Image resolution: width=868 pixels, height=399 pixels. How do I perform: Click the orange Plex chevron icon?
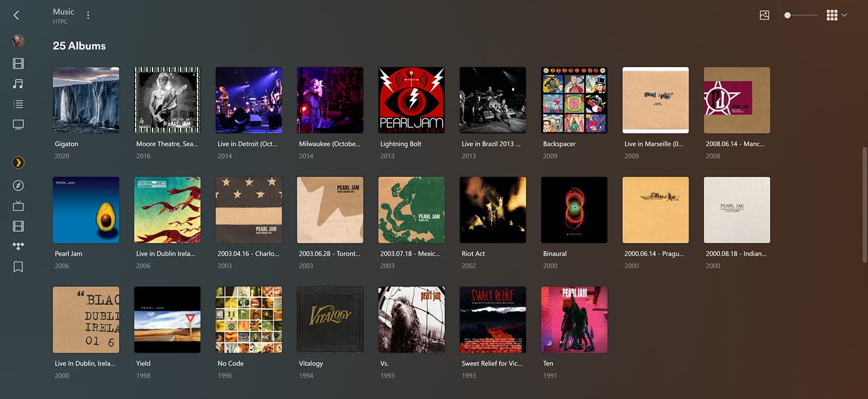(18, 163)
